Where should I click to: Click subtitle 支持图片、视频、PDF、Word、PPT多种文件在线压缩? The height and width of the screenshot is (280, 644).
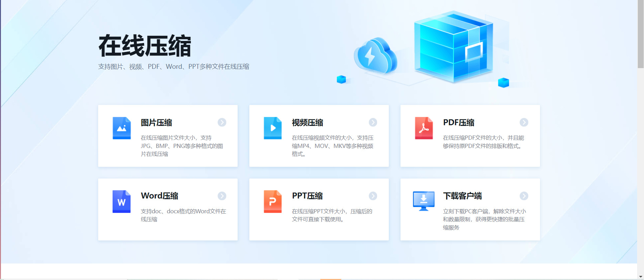coord(174,67)
